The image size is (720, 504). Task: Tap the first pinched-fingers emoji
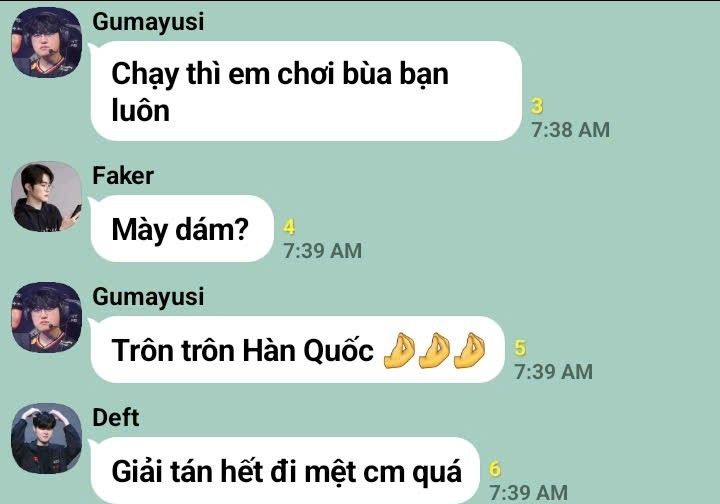(x=399, y=350)
